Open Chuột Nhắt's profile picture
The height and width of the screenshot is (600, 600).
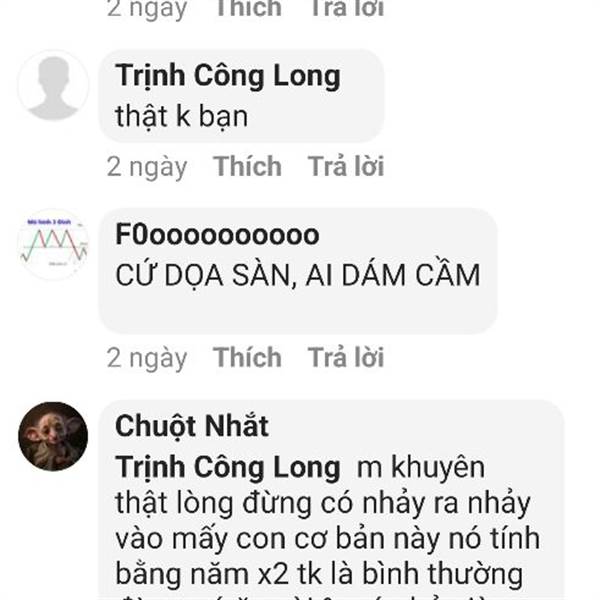pyautogui.click(x=53, y=436)
